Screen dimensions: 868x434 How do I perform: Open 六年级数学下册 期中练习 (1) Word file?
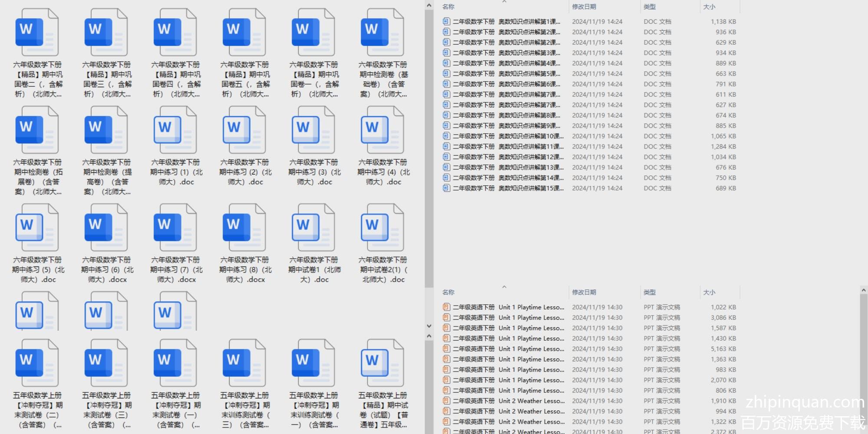coord(175,130)
